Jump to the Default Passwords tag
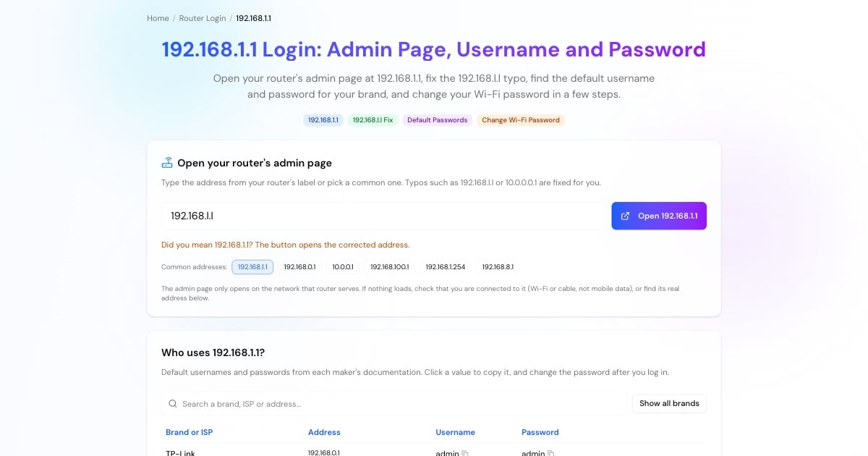The height and width of the screenshot is (456, 868). (437, 120)
